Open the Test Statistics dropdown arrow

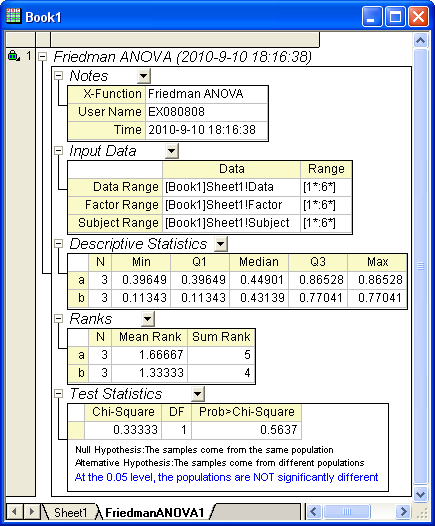pyautogui.click(x=198, y=394)
